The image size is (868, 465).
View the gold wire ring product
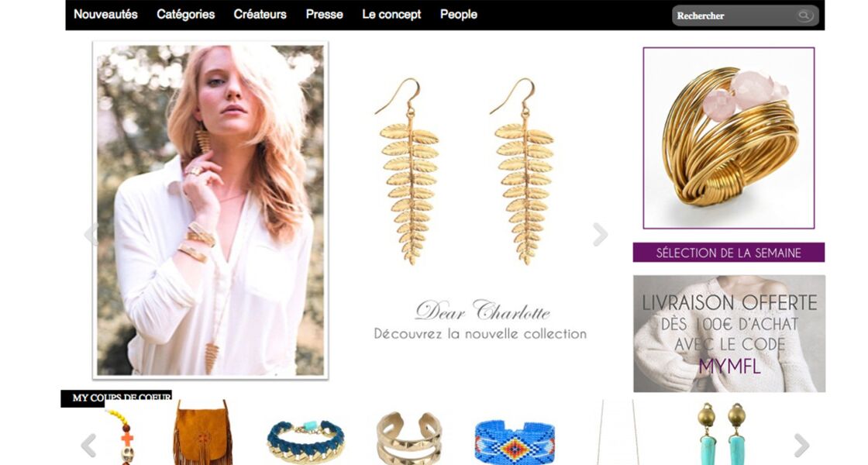coord(728,138)
